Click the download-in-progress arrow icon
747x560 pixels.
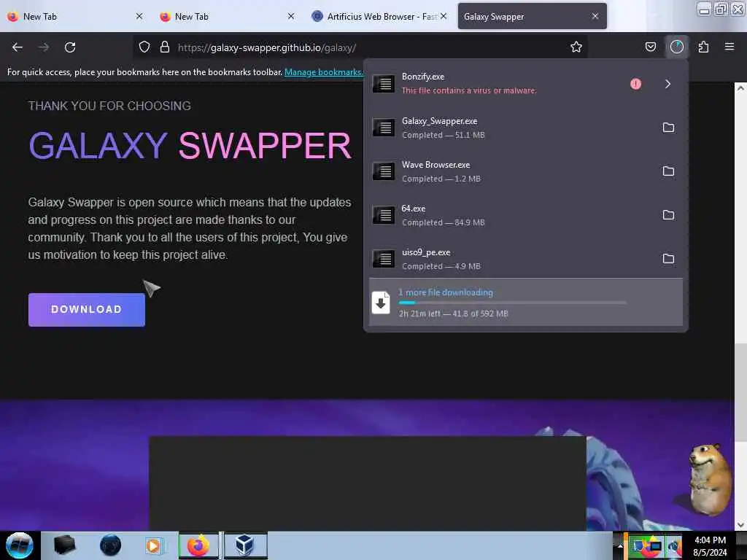(381, 303)
